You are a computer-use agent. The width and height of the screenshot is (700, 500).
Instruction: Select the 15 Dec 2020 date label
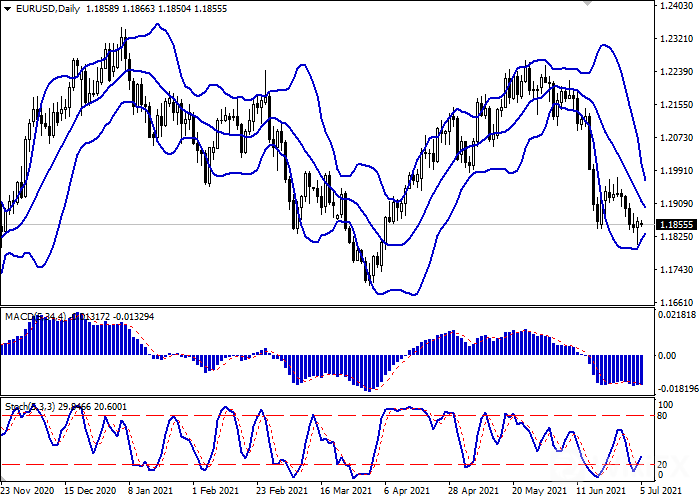tap(90, 492)
